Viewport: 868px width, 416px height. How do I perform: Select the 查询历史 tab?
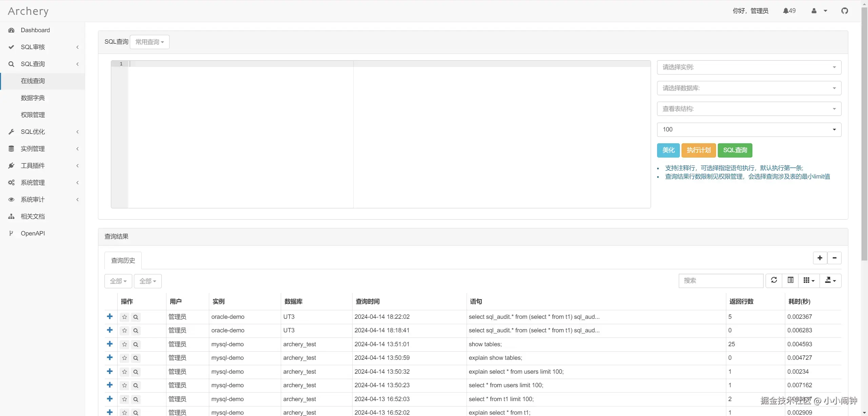(x=123, y=260)
